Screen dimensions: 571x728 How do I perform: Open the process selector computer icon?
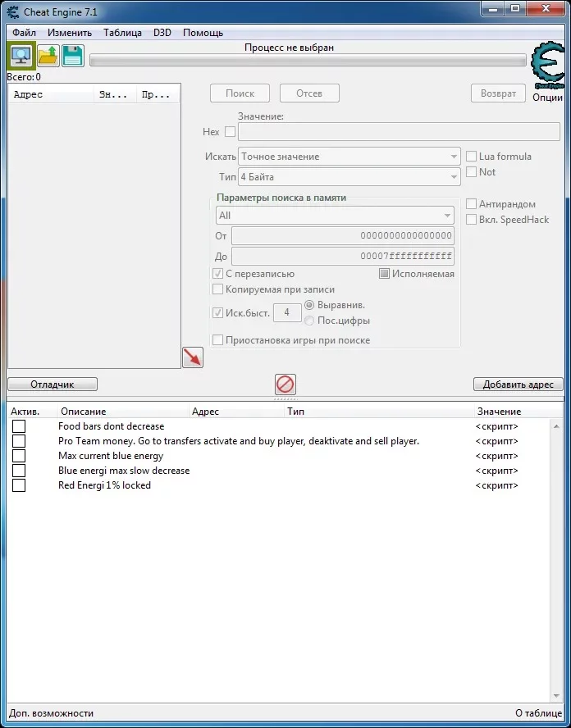21,56
